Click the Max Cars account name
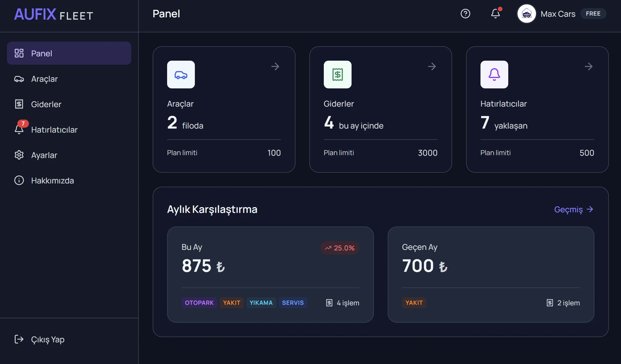The width and height of the screenshot is (621, 364). [558, 14]
